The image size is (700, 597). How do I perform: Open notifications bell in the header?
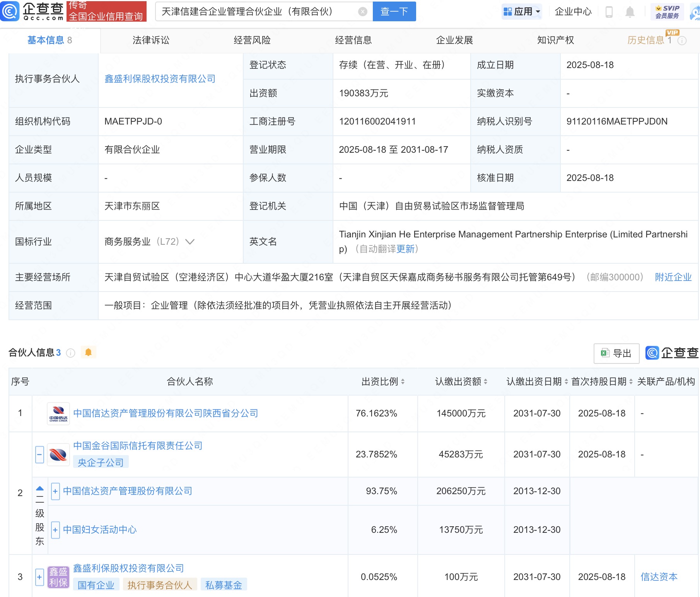click(630, 12)
